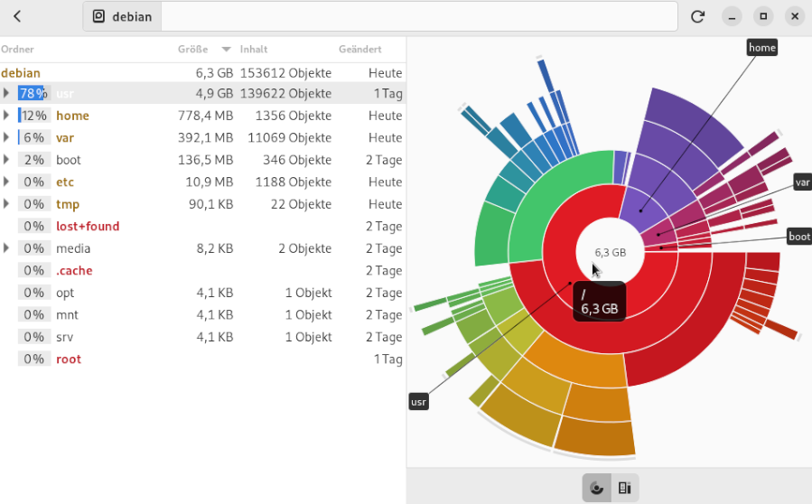Screen dimensions: 812x504
Task: Select the home folder name
Action: [72, 116]
